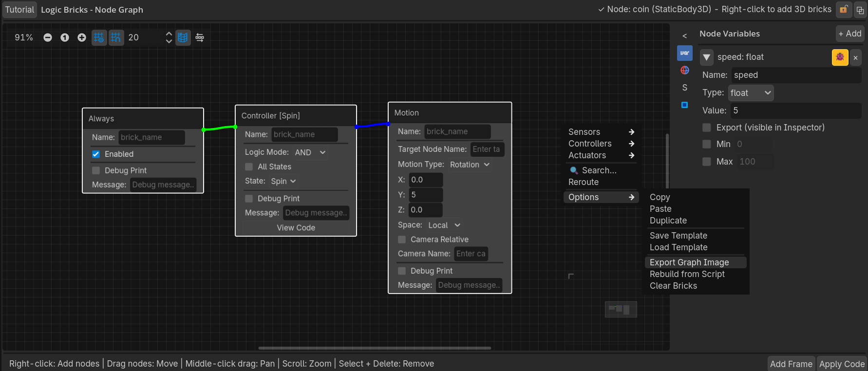The height and width of the screenshot is (371, 868).
Task: Open State Spin dropdown
Action: click(x=283, y=181)
